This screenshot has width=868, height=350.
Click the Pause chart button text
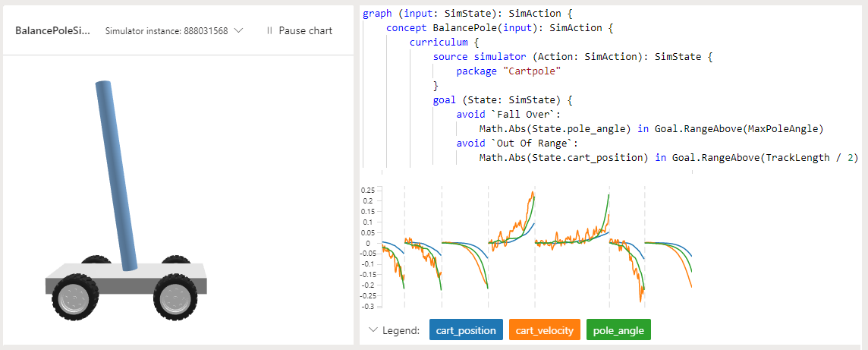pos(305,31)
